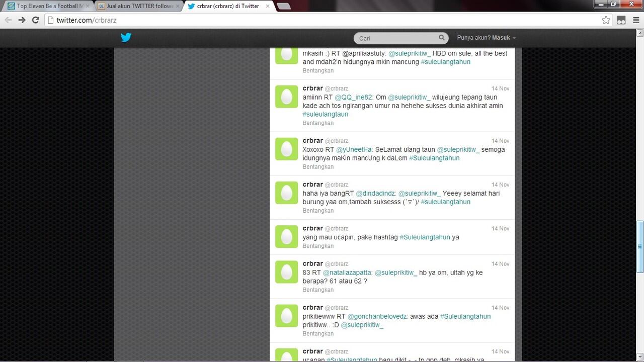Expand the prikitiewww RT tweet via Bentangkan
The image size is (644, 362).
[x=318, y=333]
